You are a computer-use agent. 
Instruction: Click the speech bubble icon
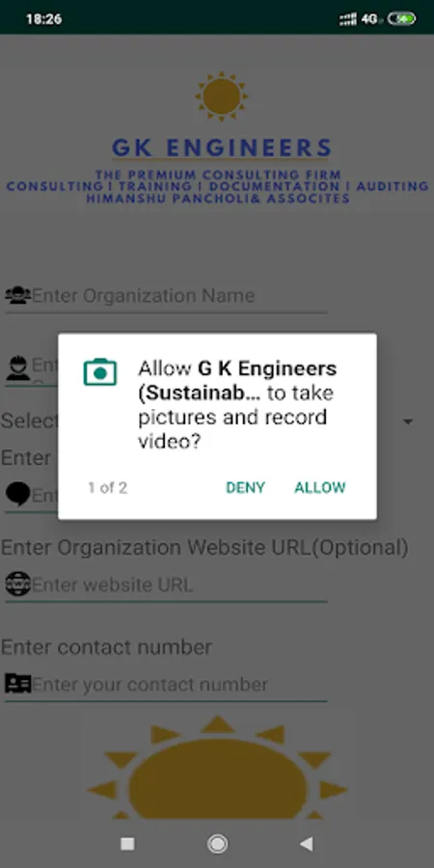pyautogui.click(x=17, y=494)
